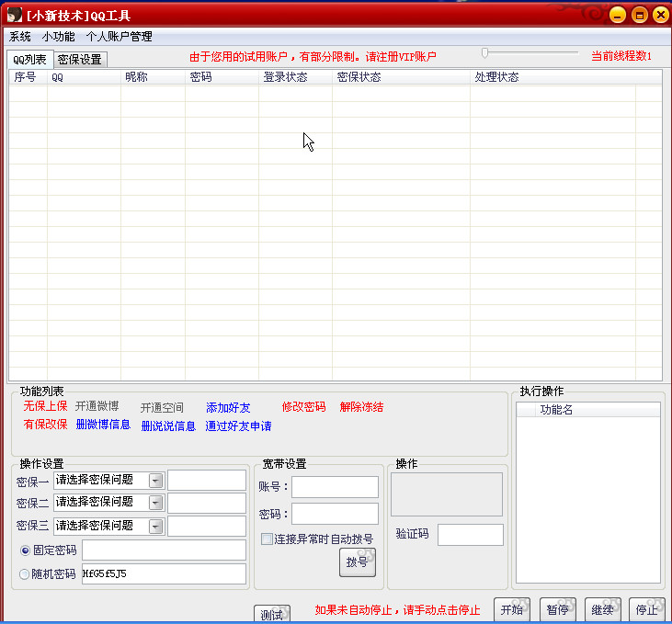The image size is (672, 624).
Task: Adjust the thread count slider
Action: (x=484, y=53)
